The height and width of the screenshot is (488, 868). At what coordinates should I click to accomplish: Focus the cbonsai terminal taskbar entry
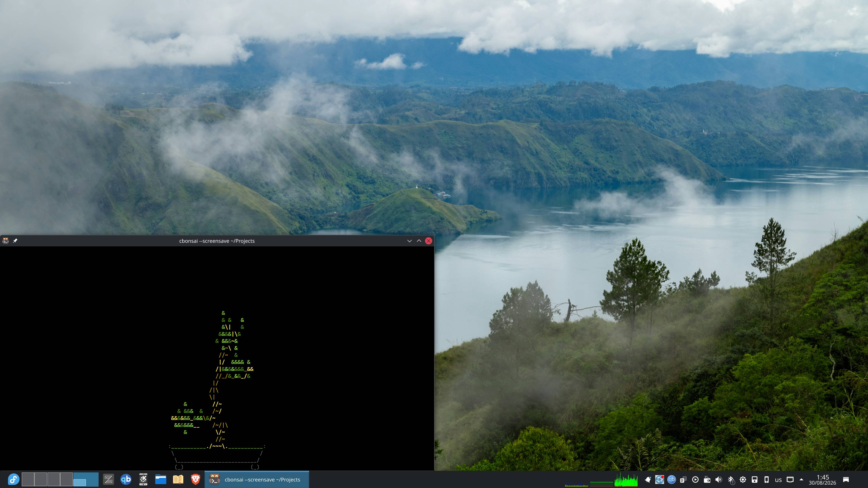(257, 479)
